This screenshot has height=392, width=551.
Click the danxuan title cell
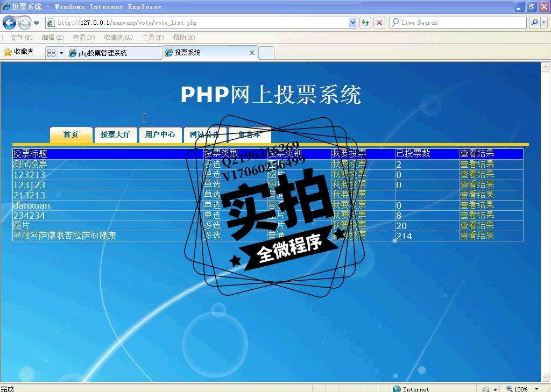click(108, 205)
